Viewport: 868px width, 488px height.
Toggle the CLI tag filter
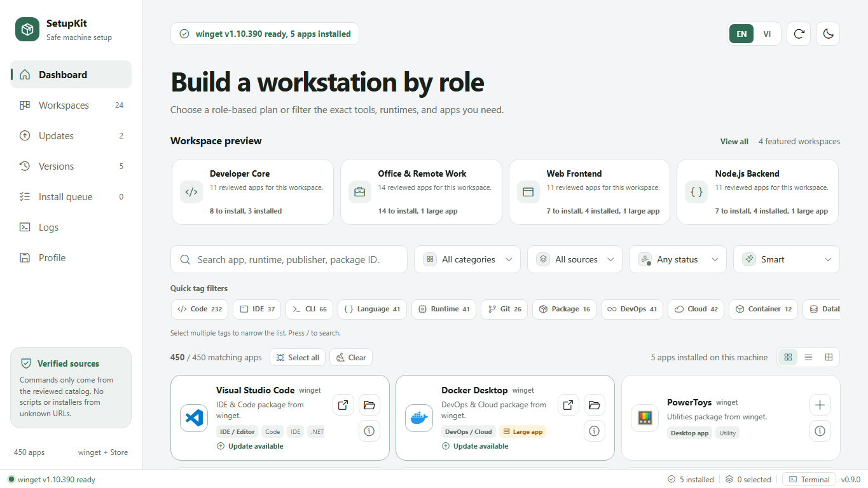point(310,309)
